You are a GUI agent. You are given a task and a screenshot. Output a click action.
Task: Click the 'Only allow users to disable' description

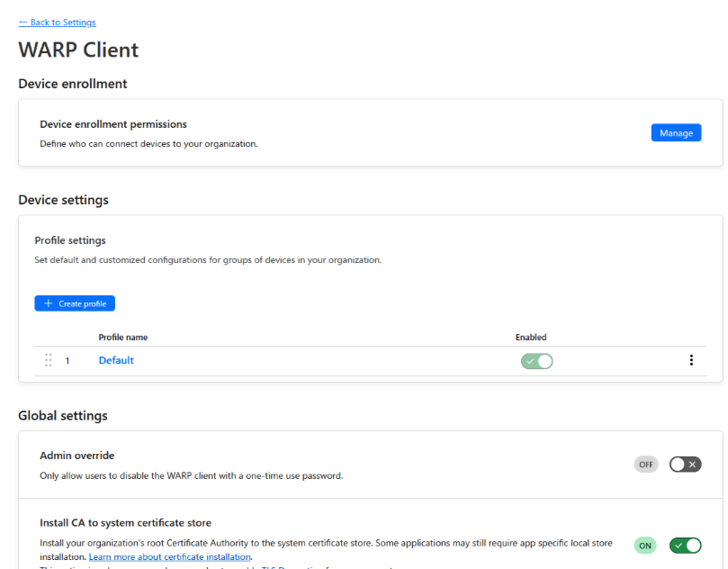[192, 475]
